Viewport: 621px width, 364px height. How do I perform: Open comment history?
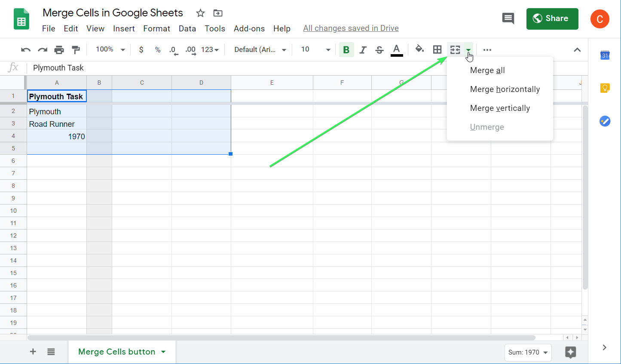tap(508, 18)
